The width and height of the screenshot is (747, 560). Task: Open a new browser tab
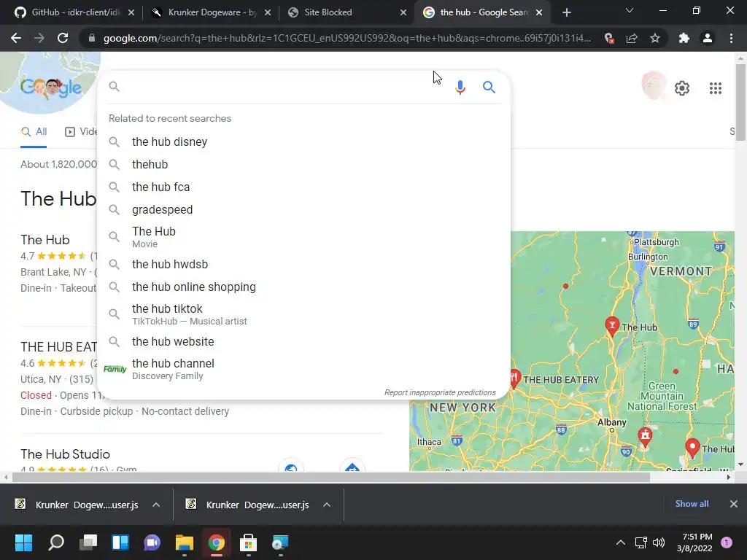[x=566, y=12]
